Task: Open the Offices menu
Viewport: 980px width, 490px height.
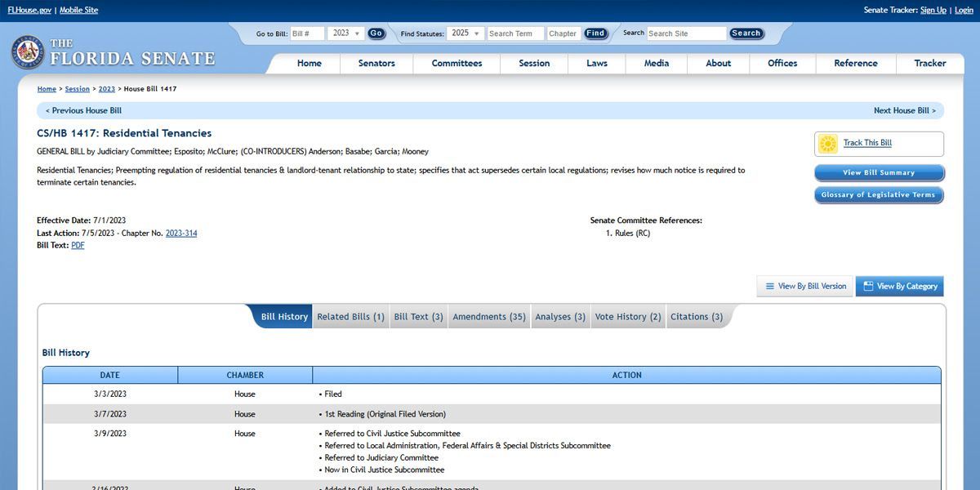Action: pyautogui.click(x=782, y=64)
